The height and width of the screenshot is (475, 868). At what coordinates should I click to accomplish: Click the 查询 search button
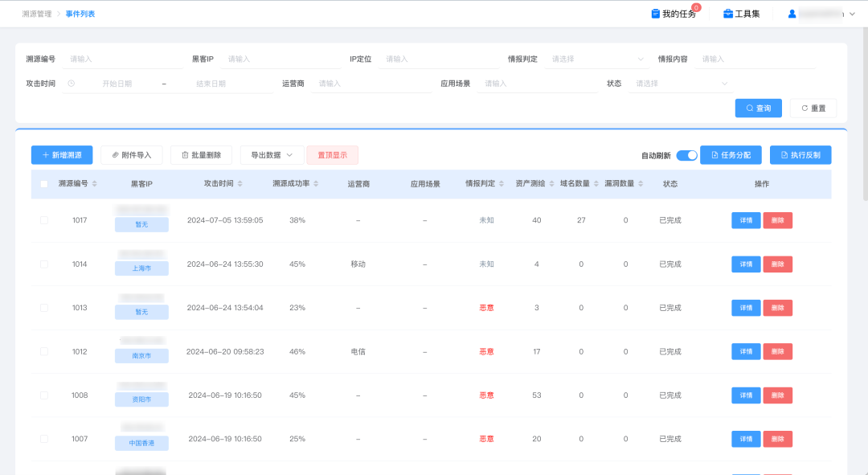tap(758, 109)
